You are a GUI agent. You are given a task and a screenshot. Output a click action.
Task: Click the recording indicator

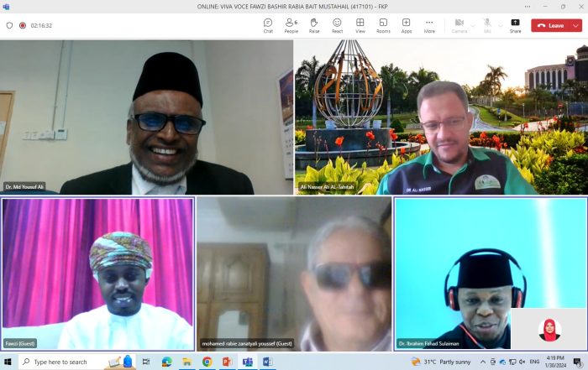[23, 25]
